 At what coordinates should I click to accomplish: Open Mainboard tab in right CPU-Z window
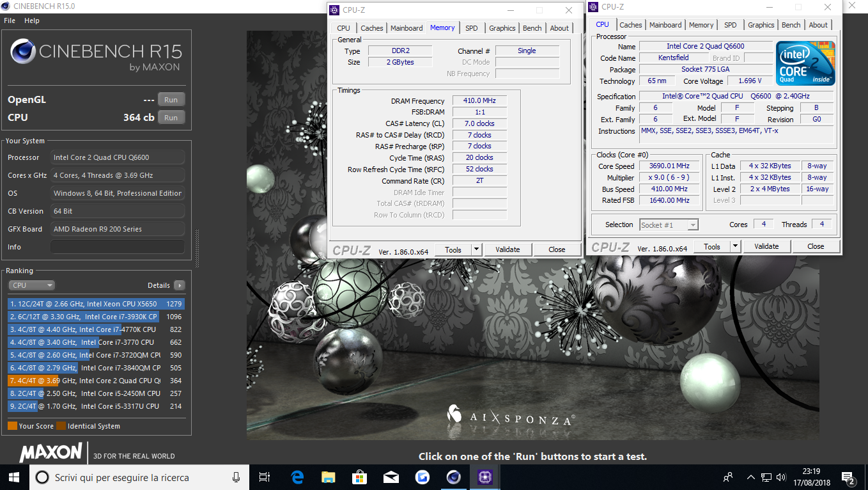[665, 25]
